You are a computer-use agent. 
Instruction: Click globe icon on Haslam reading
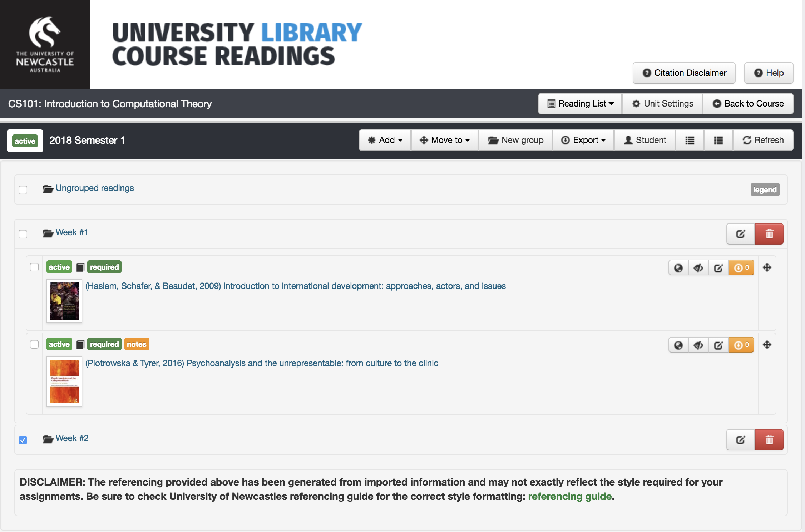coord(678,268)
